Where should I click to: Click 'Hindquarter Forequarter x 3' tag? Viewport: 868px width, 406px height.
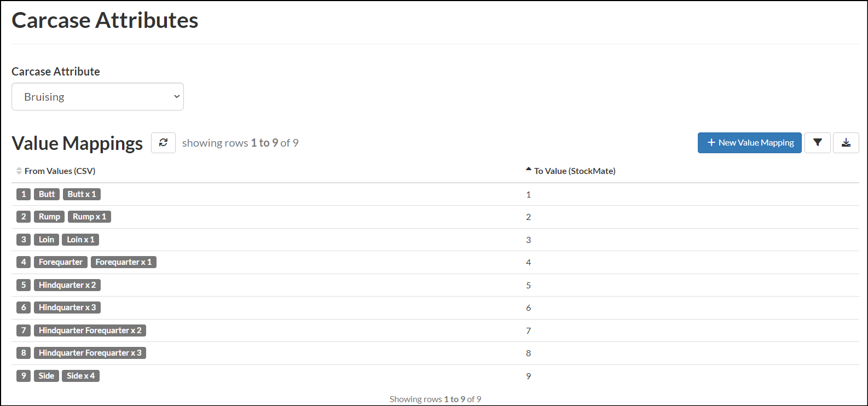pos(90,353)
